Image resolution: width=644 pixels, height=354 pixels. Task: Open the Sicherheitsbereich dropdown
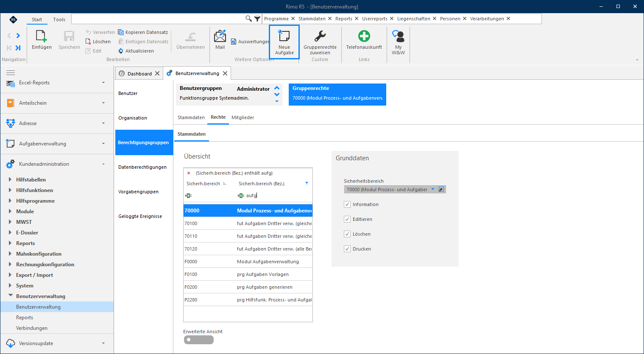pos(433,190)
